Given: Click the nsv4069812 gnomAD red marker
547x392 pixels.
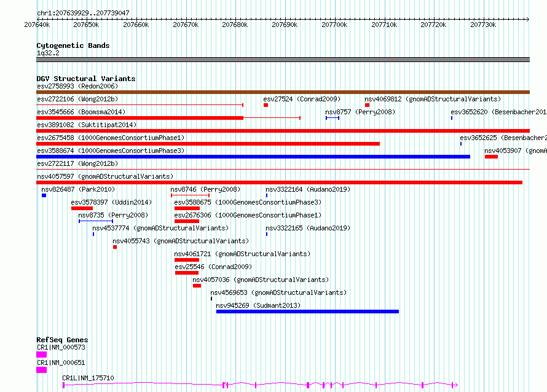Looking at the screenshot, I should [367, 105].
